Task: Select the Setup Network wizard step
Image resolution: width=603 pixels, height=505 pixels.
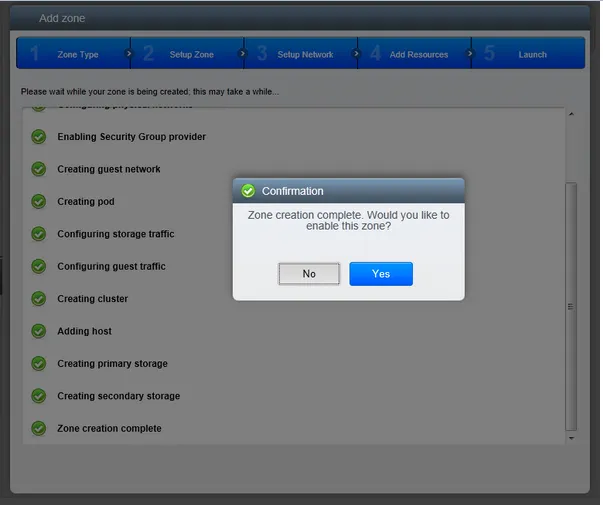Action: (x=301, y=53)
